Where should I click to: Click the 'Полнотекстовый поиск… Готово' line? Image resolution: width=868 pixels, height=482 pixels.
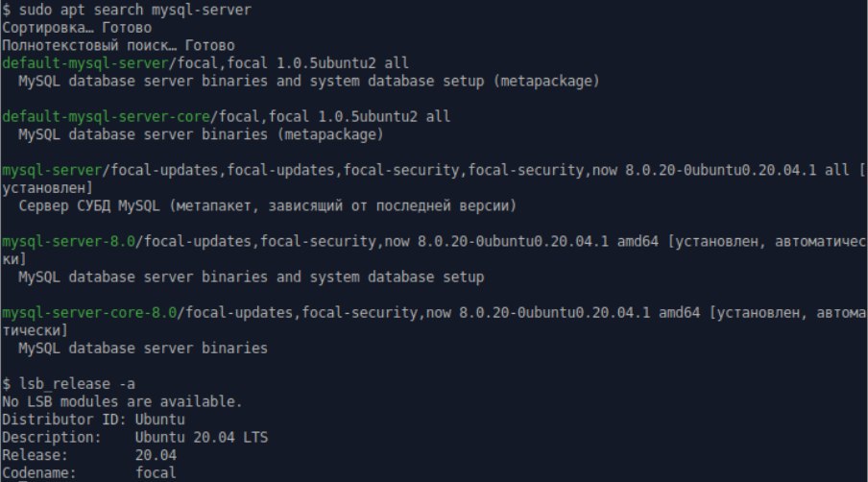point(118,45)
